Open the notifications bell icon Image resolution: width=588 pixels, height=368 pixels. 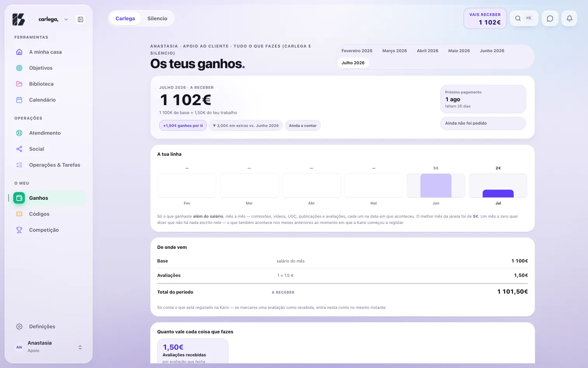click(569, 18)
